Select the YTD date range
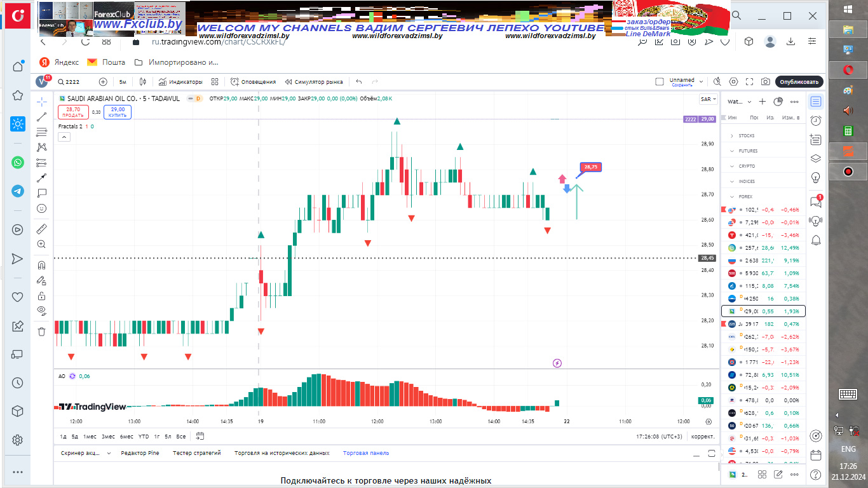 [144, 437]
